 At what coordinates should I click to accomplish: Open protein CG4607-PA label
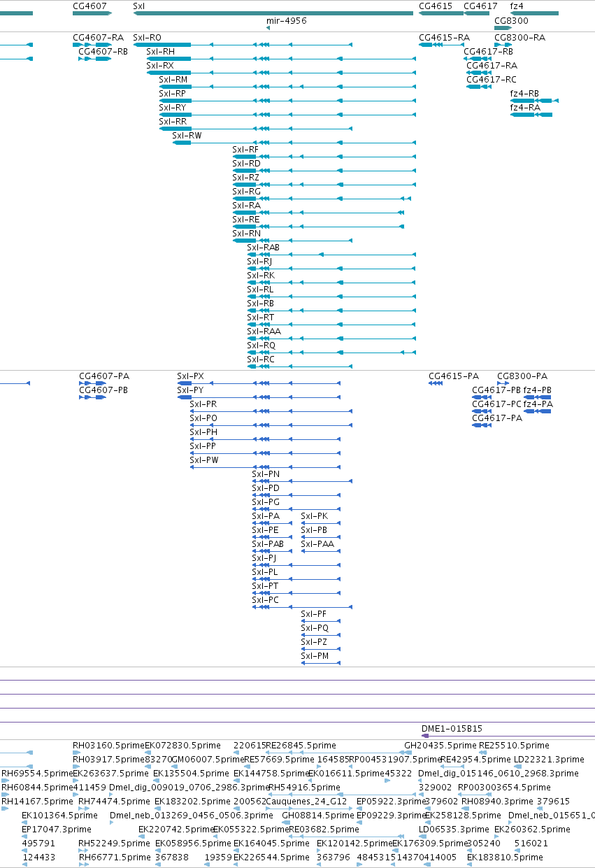(x=103, y=376)
